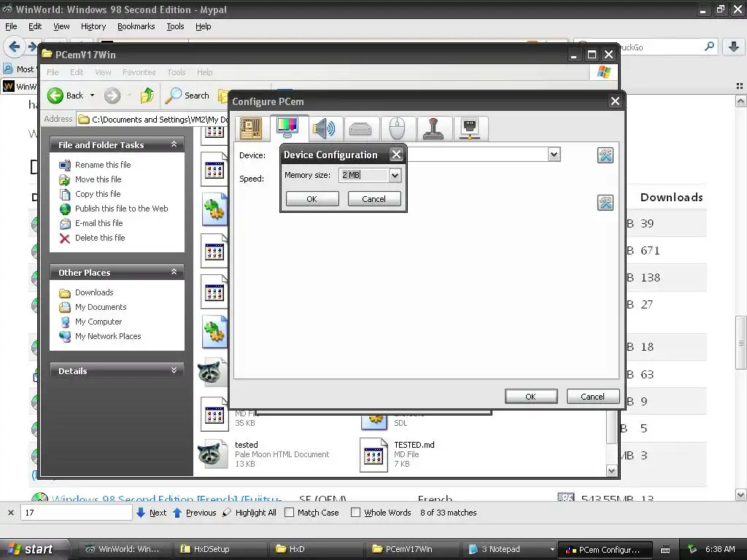
Task: Click Search in the explorer toolbar
Action: 187,96
